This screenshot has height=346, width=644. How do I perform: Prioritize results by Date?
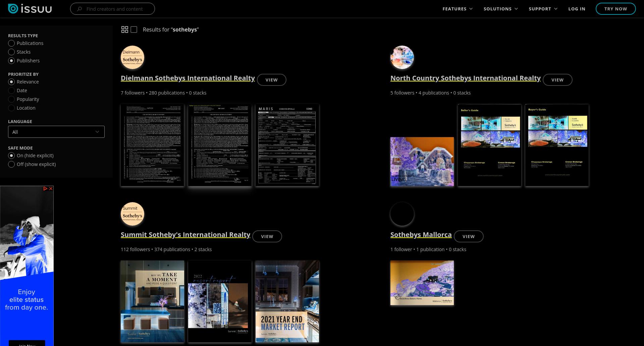pos(18,91)
